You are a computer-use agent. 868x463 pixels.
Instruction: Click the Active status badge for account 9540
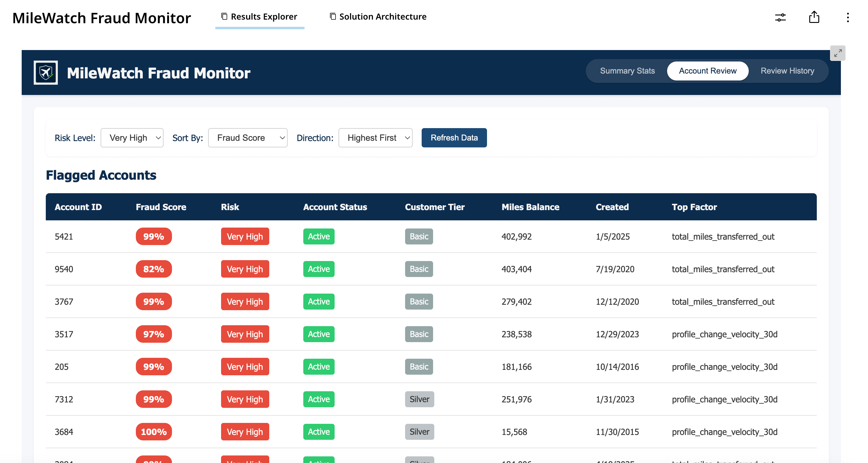click(x=318, y=269)
